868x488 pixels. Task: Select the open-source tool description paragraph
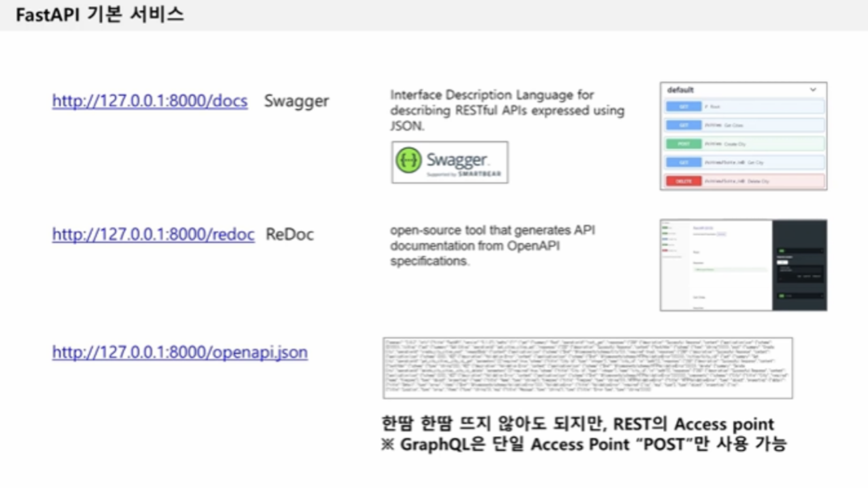click(x=493, y=245)
